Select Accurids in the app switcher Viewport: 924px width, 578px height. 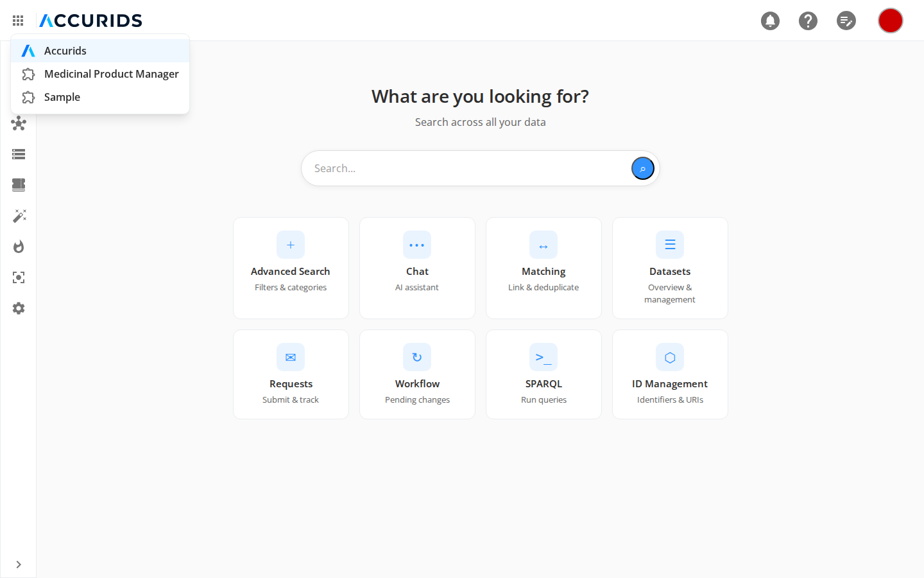pos(100,51)
